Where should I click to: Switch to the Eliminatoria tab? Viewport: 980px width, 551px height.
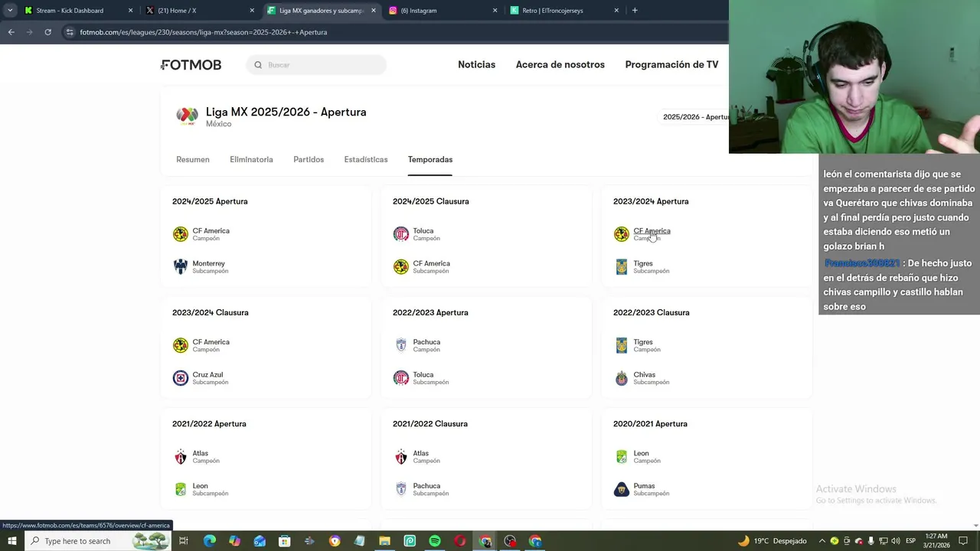pyautogui.click(x=251, y=159)
